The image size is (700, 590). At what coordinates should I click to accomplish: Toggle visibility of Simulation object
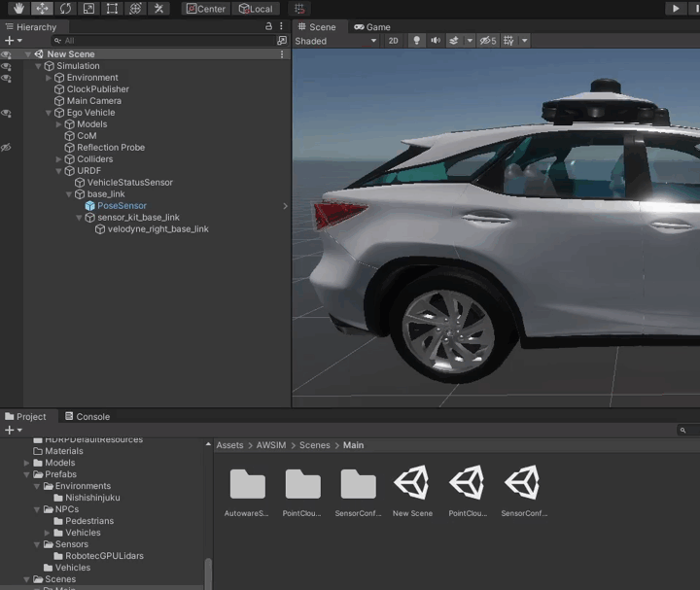coord(6,66)
